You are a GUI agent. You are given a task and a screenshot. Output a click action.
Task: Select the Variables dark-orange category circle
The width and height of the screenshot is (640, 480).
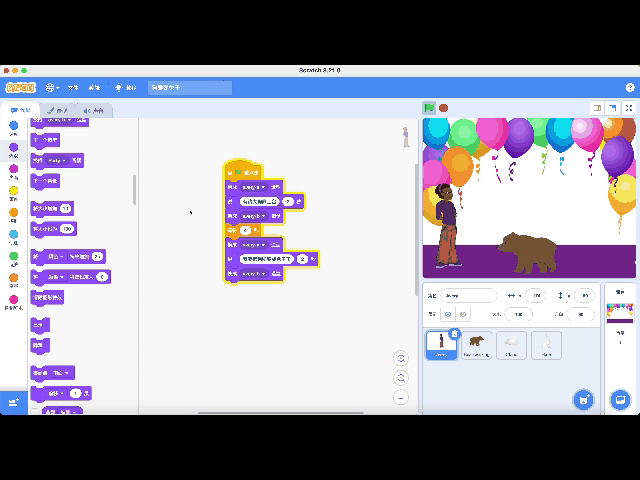[x=13, y=278]
